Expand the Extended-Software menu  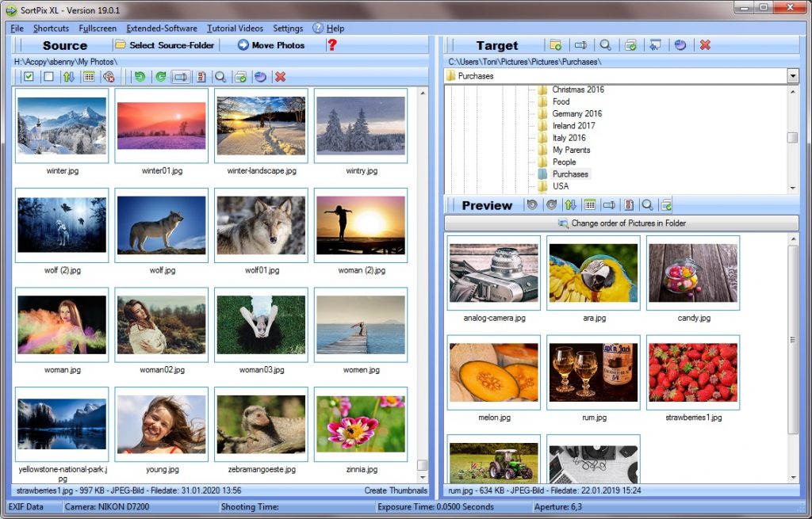(x=162, y=28)
